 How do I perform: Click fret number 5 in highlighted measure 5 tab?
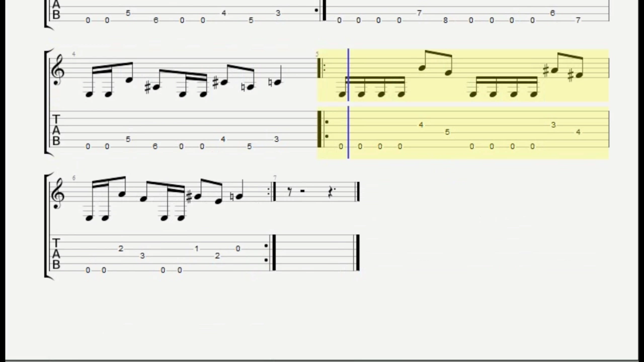[x=447, y=132]
